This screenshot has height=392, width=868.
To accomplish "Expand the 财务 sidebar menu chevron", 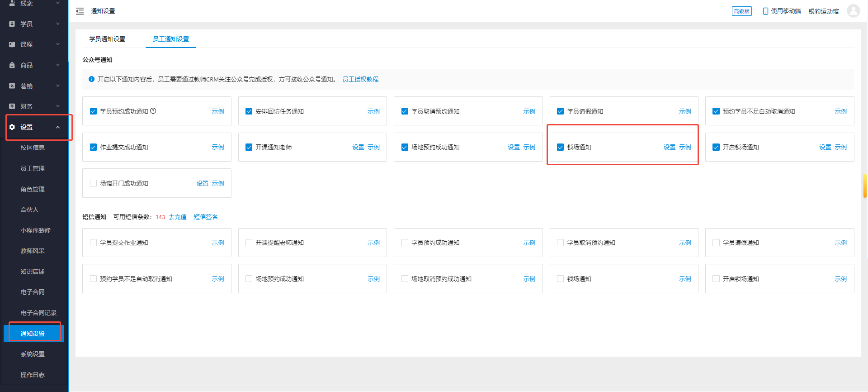I will coord(58,106).
